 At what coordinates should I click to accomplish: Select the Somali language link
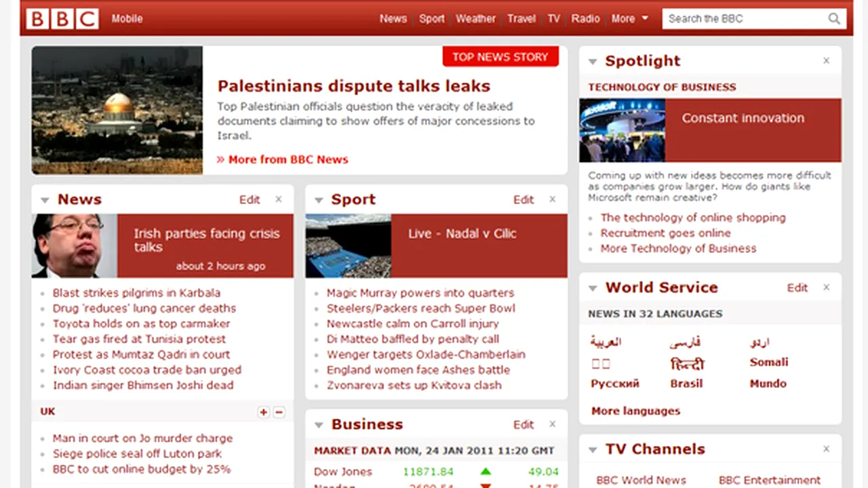(769, 363)
